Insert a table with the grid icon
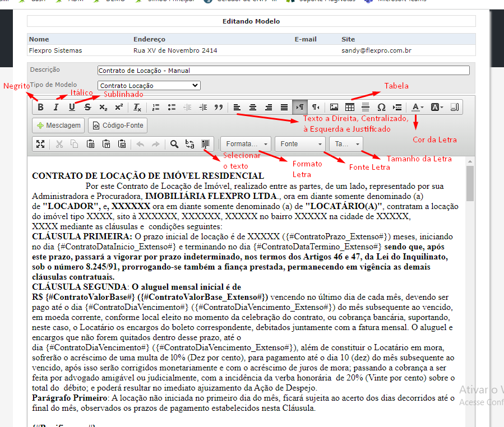504x427 pixels. pos(350,108)
